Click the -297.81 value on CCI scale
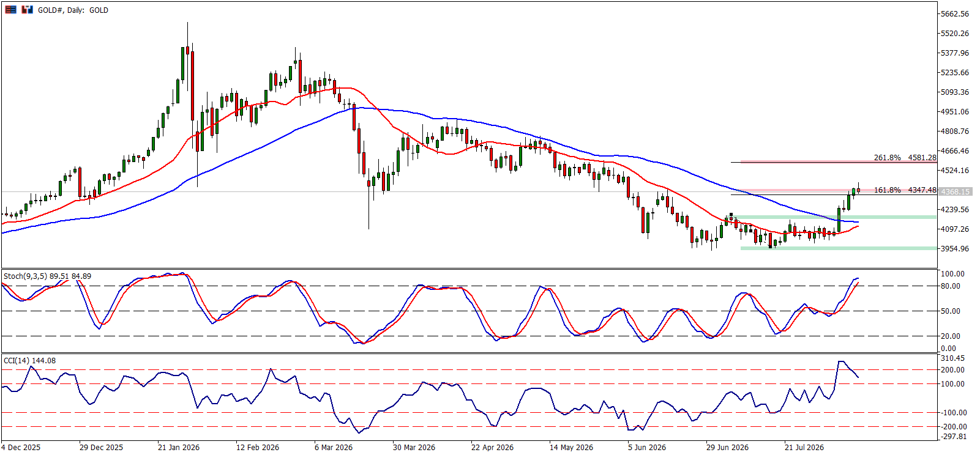Viewport: 980px width, 455px height. pyautogui.click(x=954, y=437)
